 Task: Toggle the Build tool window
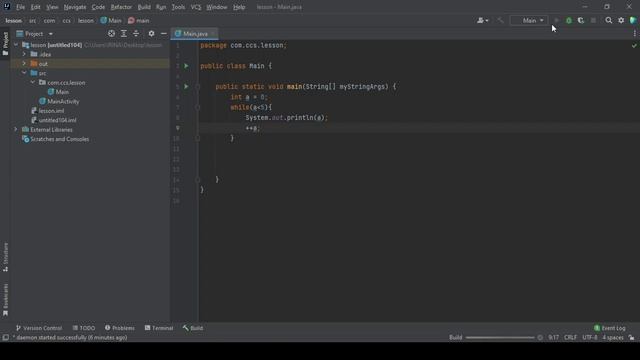[x=193, y=328]
